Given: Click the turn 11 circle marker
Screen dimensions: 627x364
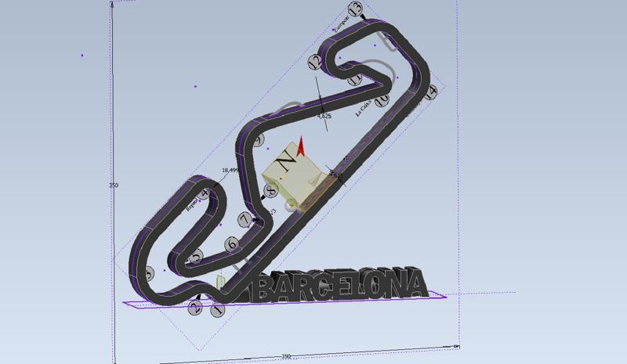Looking at the screenshot, I should pyautogui.click(x=355, y=79).
